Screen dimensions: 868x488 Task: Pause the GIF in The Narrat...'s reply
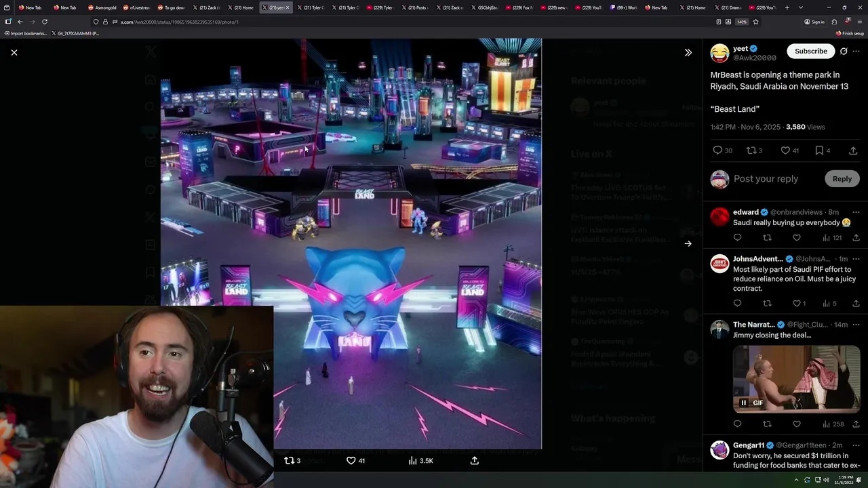pyautogui.click(x=743, y=403)
